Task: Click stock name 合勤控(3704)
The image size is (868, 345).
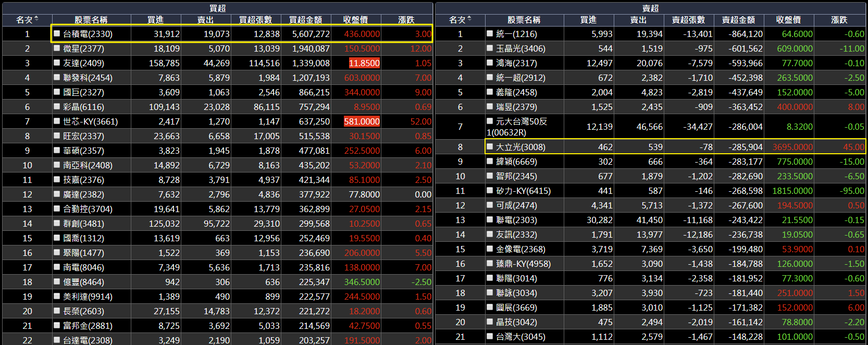Action: pos(88,209)
